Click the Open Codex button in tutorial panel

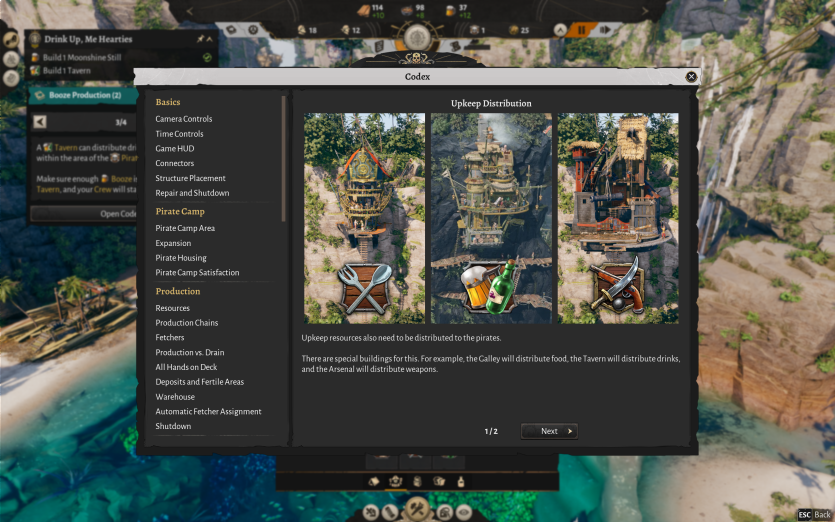click(x=83, y=214)
